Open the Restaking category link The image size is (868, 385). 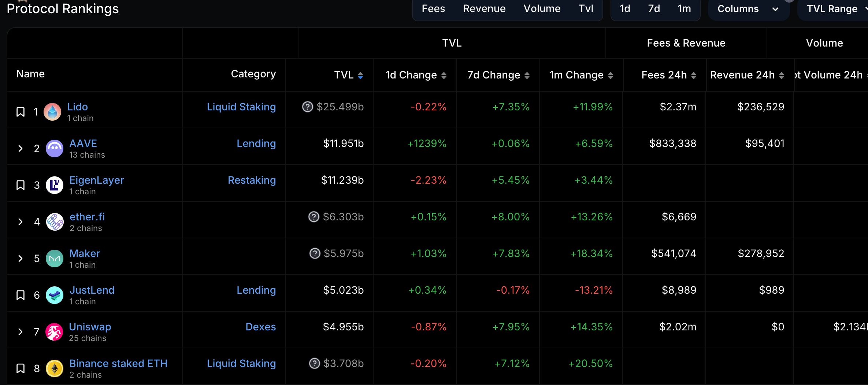tap(252, 180)
